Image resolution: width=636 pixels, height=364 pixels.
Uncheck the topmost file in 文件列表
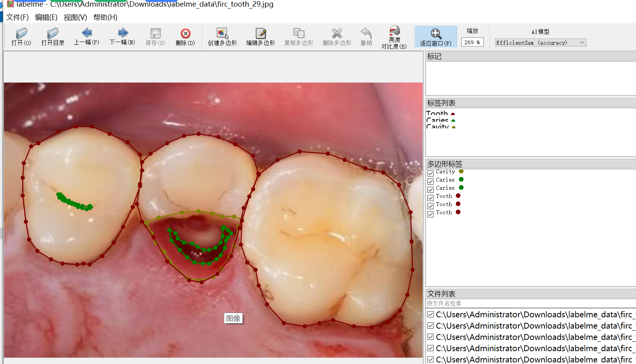click(430, 314)
